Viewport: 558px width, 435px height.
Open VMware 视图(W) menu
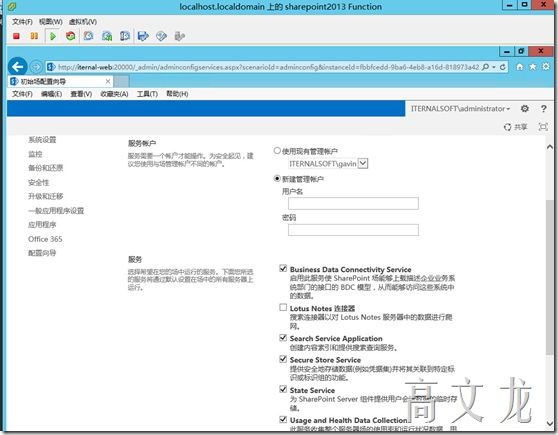[x=51, y=22]
